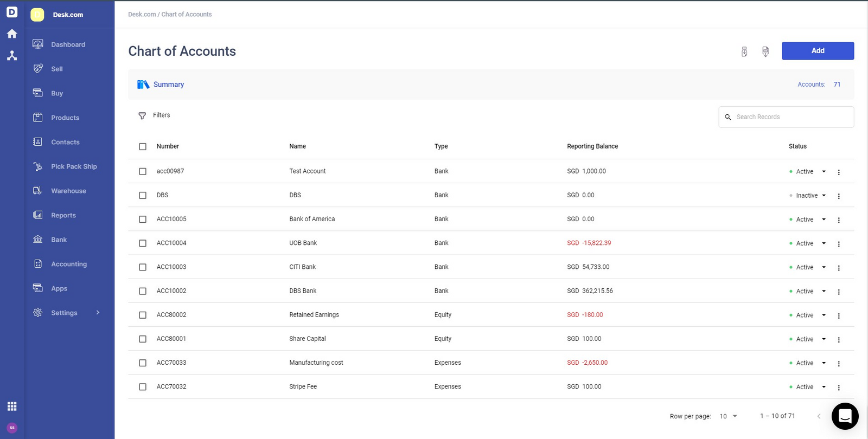Go to Accounting in sidebar
The height and width of the screenshot is (439, 868).
pos(69,264)
